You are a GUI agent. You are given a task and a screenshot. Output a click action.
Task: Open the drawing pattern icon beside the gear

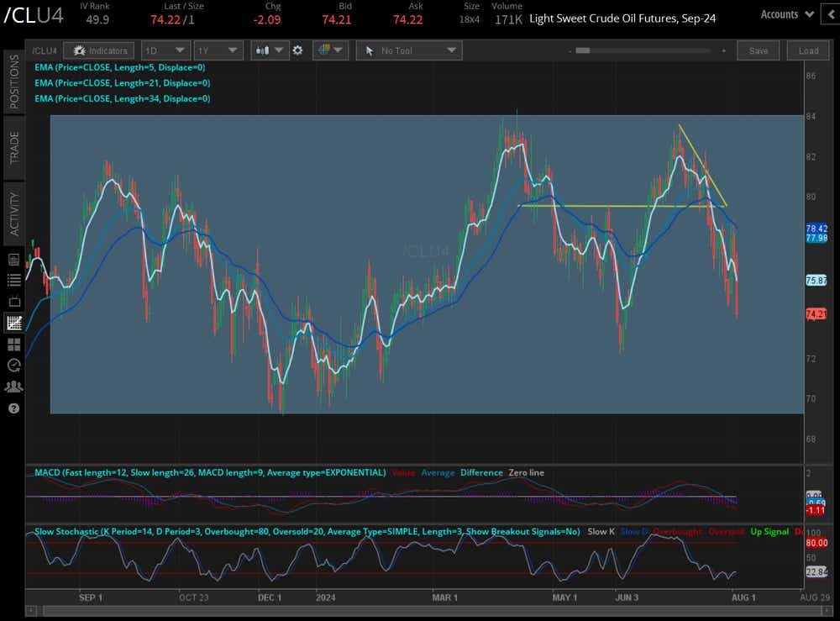click(323, 50)
